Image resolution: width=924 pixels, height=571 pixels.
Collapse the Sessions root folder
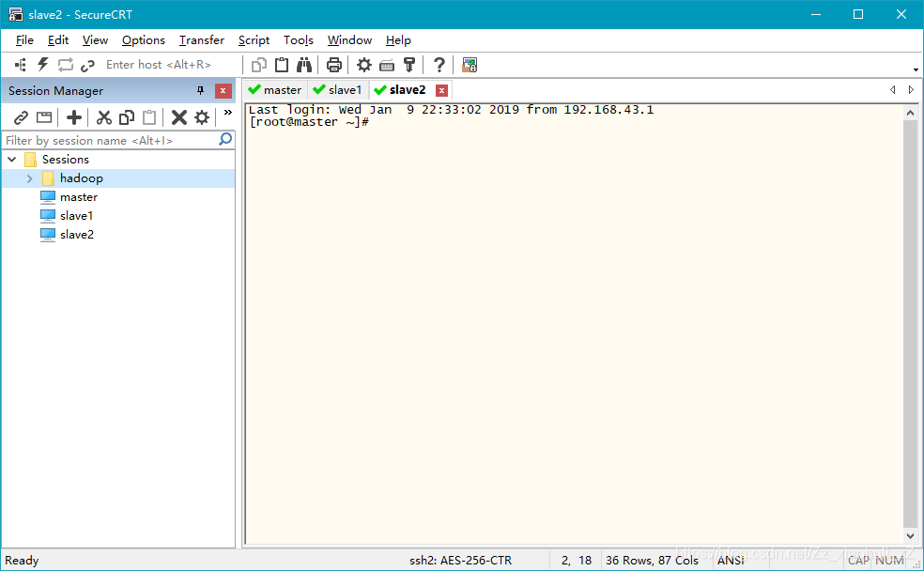12,159
